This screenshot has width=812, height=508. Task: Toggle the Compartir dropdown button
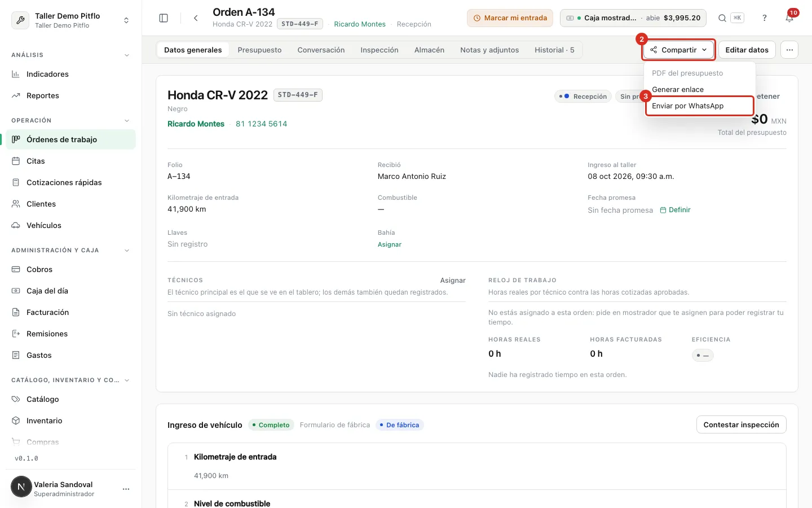point(679,50)
